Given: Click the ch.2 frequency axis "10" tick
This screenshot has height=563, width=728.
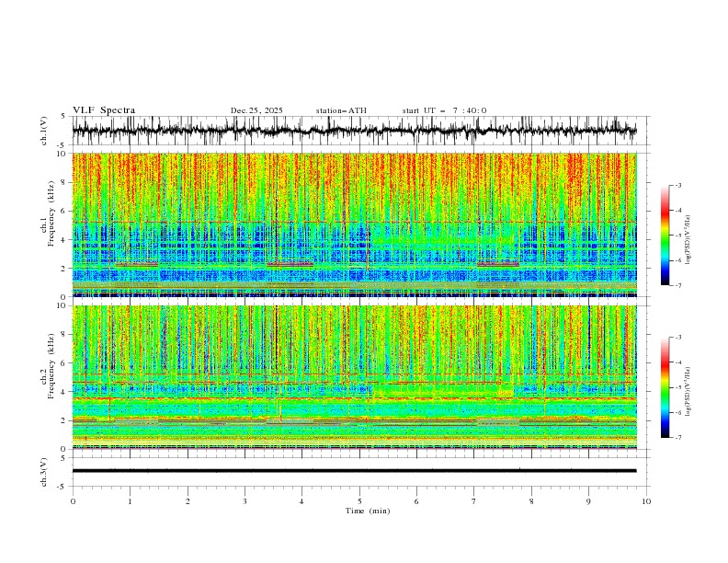Looking at the screenshot, I should (63, 305).
